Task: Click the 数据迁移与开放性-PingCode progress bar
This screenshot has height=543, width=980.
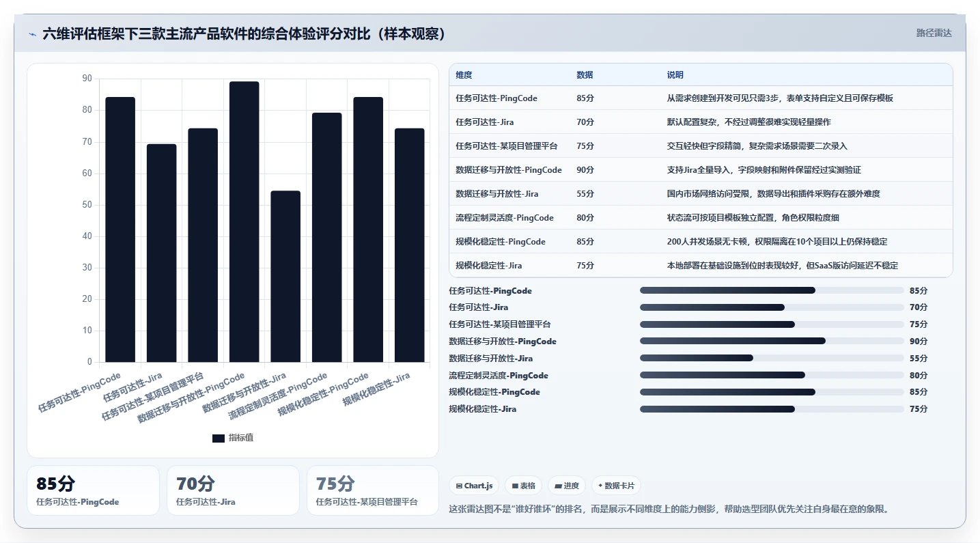Action: pos(772,342)
